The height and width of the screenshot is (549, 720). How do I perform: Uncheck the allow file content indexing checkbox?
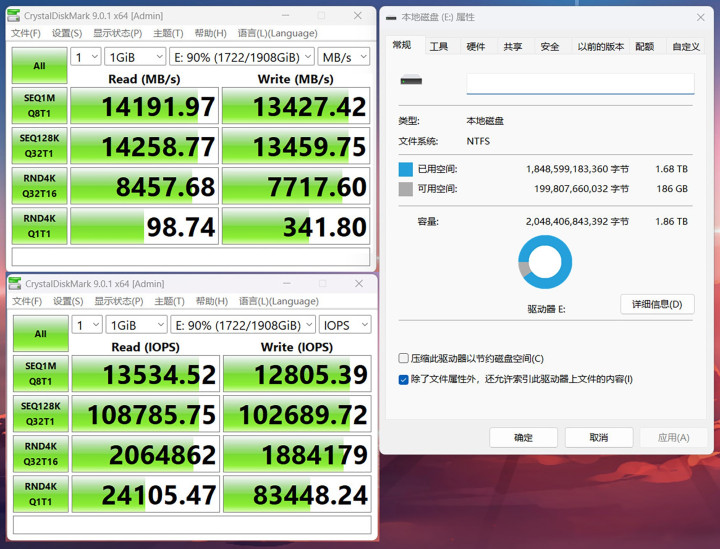pyautogui.click(x=404, y=379)
